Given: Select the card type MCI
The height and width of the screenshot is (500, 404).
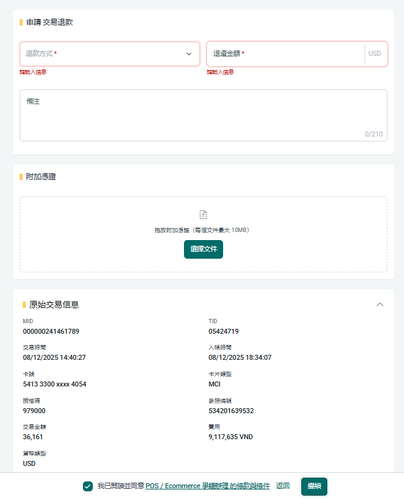Looking at the screenshot, I should click(214, 384).
